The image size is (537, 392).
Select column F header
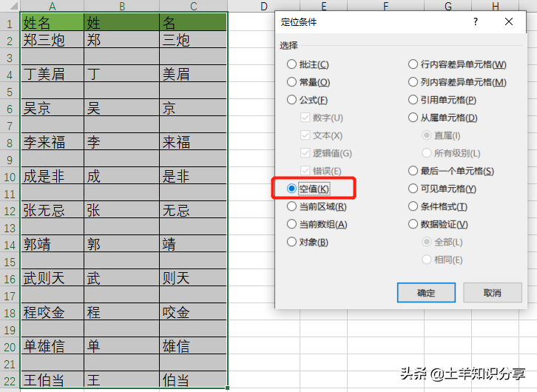point(385,5)
